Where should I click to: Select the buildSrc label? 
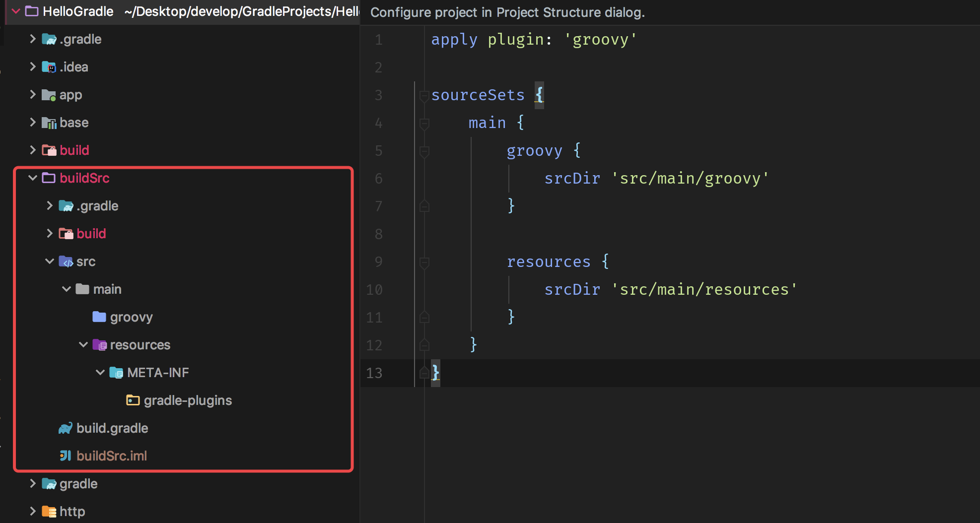point(84,178)
